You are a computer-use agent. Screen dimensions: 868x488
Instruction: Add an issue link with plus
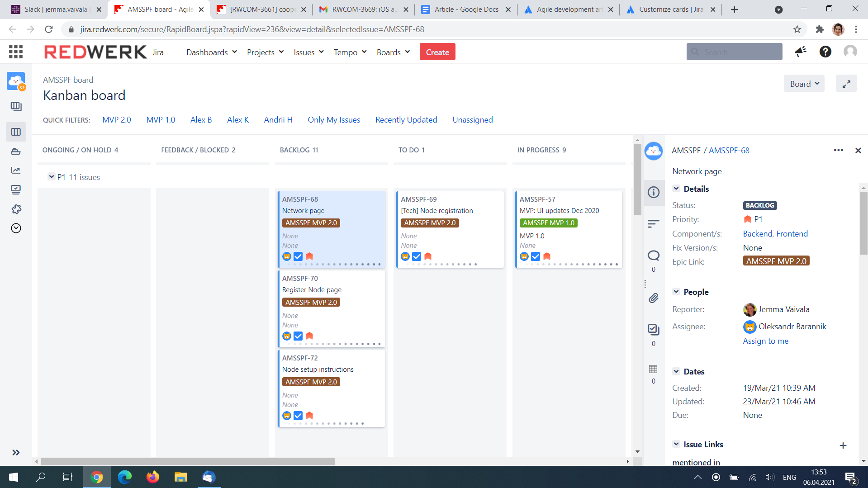(x=843, y=445)
